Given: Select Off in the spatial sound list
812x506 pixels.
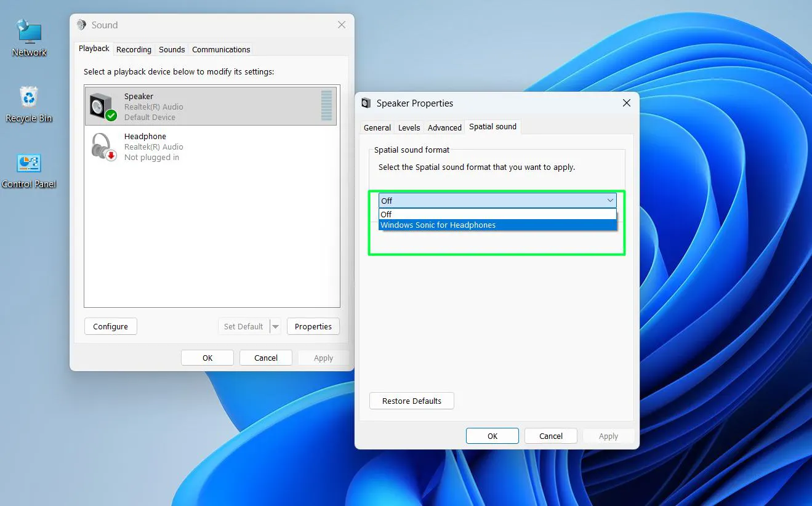Looking at the screenshot, I should click(x=386, y=214).
